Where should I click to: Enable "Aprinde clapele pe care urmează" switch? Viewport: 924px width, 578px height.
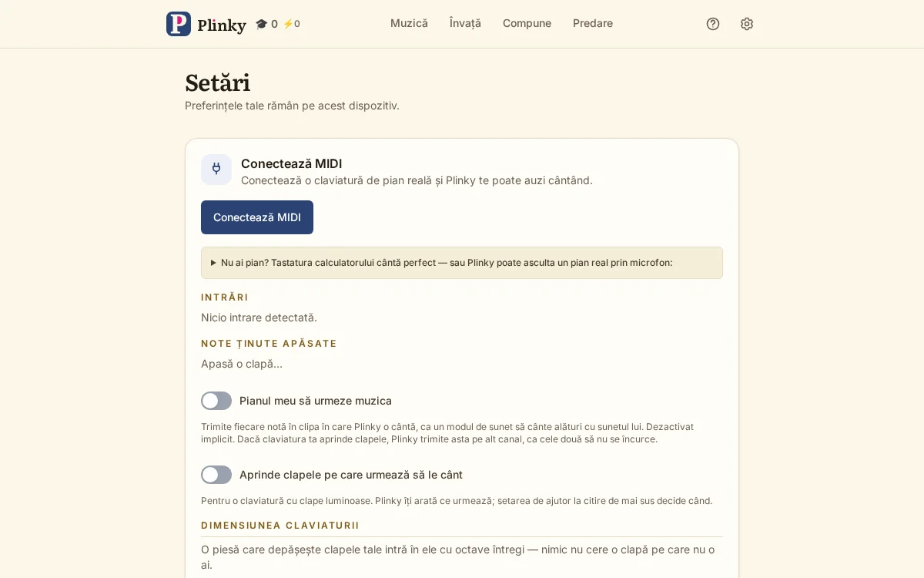coord(216,475)
